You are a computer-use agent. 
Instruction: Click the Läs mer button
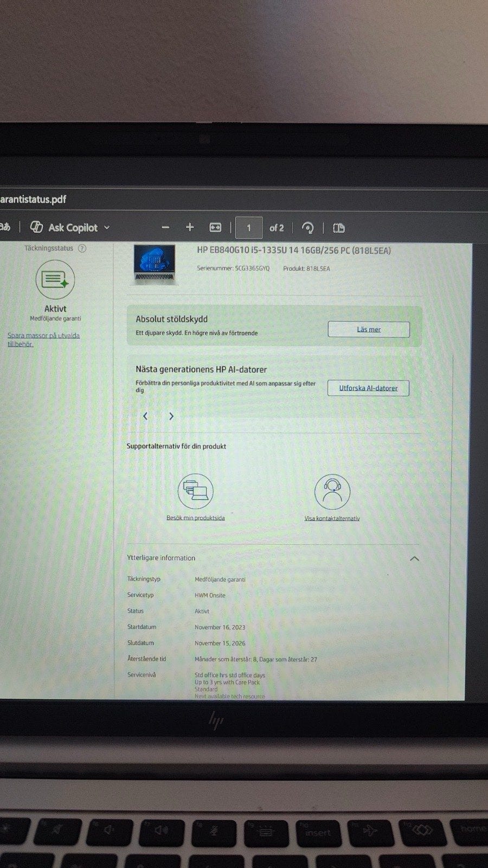pyautogui.click(x=369, y=329)
